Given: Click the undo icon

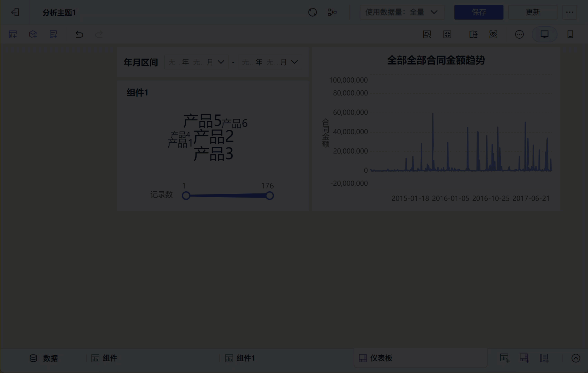Looking at the screenshot, I should tap(79, 35).
